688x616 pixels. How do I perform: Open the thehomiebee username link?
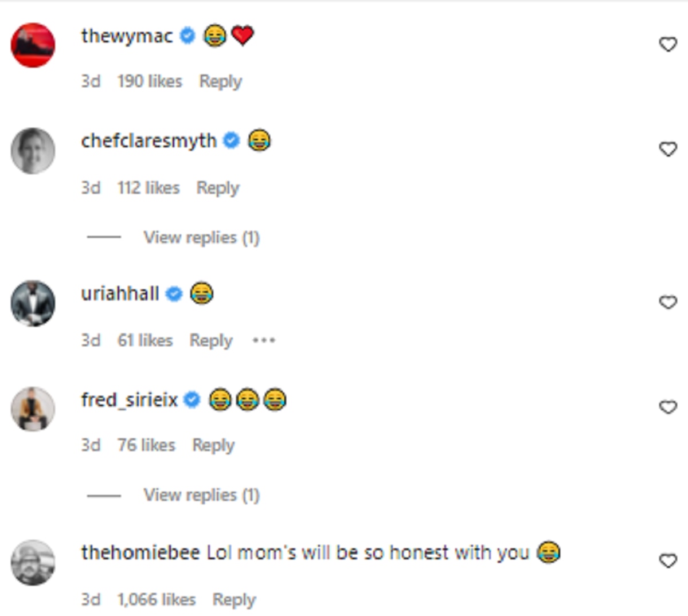pos(140,552)
